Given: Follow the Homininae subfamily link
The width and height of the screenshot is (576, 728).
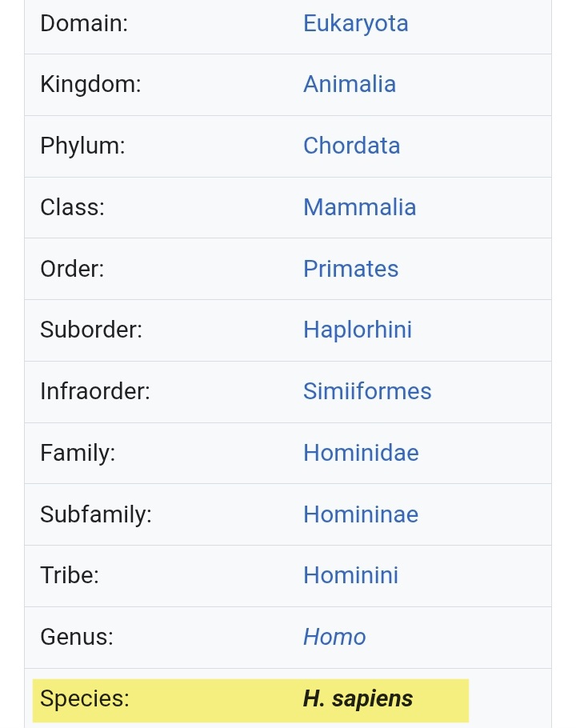Looking at the screenshot, I should pos(361,514).
